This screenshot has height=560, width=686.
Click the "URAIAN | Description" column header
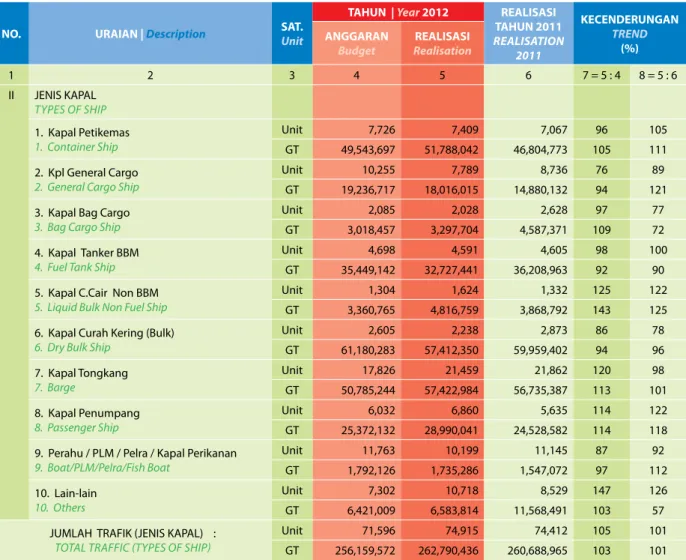(150, 34)
